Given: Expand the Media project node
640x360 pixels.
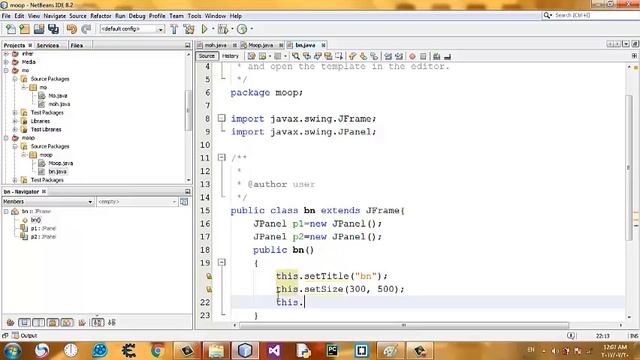Looking at the screenshot, I should [6, 62].
